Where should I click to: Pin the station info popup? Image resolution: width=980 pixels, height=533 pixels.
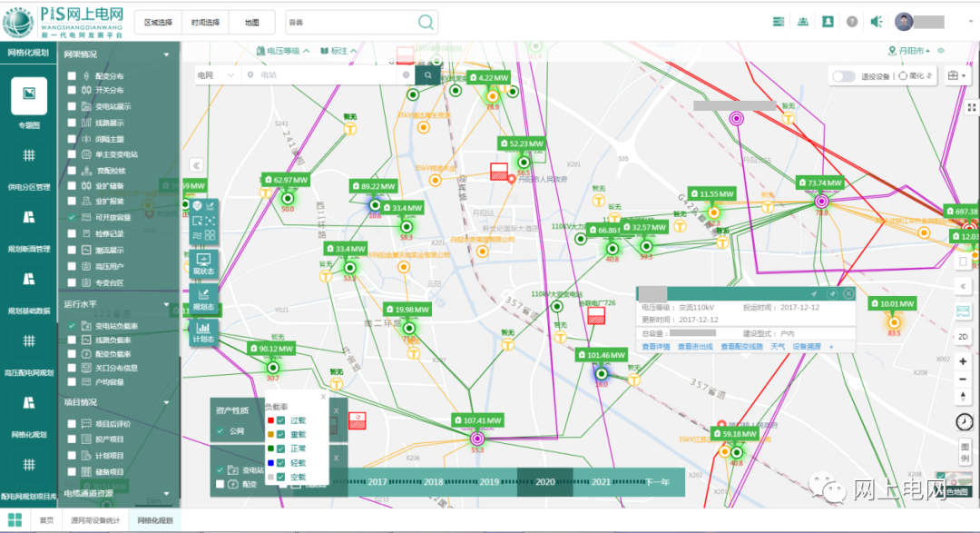(x=832, y=293)
